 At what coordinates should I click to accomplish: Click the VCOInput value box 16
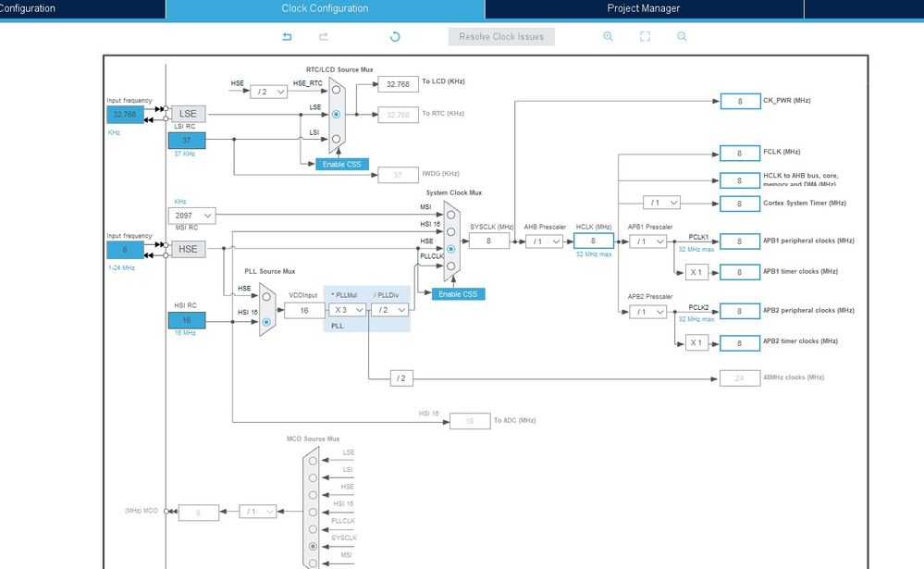(304, 310)
